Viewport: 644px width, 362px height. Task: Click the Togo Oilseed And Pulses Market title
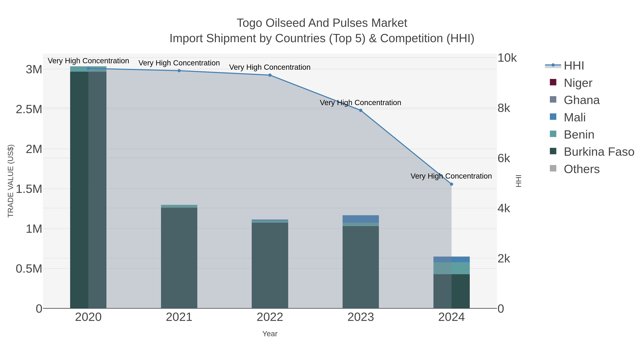coord(322,23)
